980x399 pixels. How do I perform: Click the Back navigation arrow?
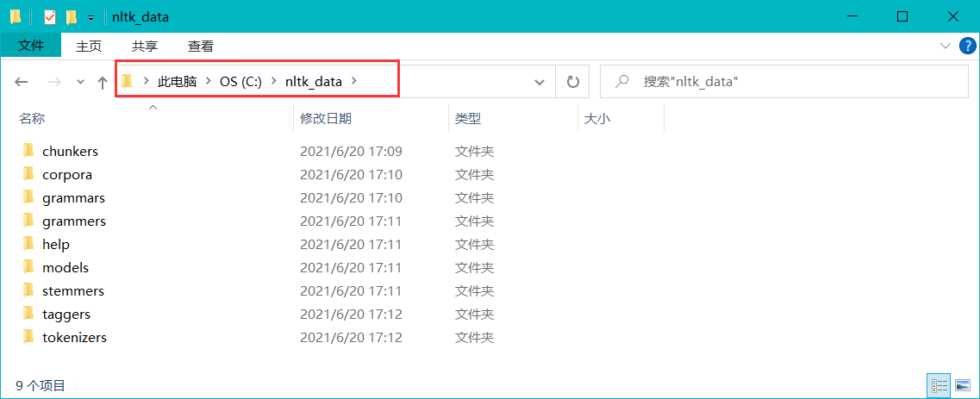(22, 82)
